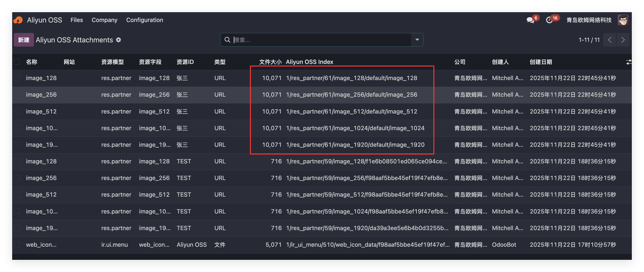The width and height of the screenshot is (644, 272).
Task: Open the activities clock icon
Action: (549, 20)
